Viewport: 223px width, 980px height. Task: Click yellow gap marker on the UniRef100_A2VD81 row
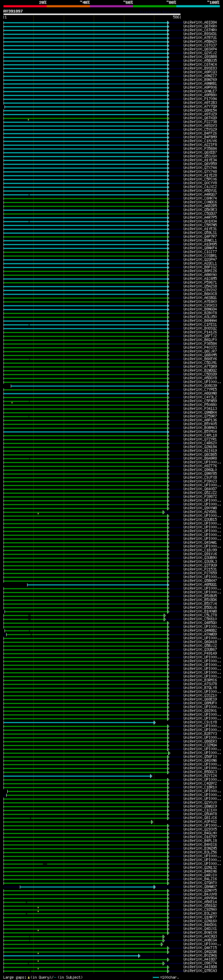click(38, 513)
